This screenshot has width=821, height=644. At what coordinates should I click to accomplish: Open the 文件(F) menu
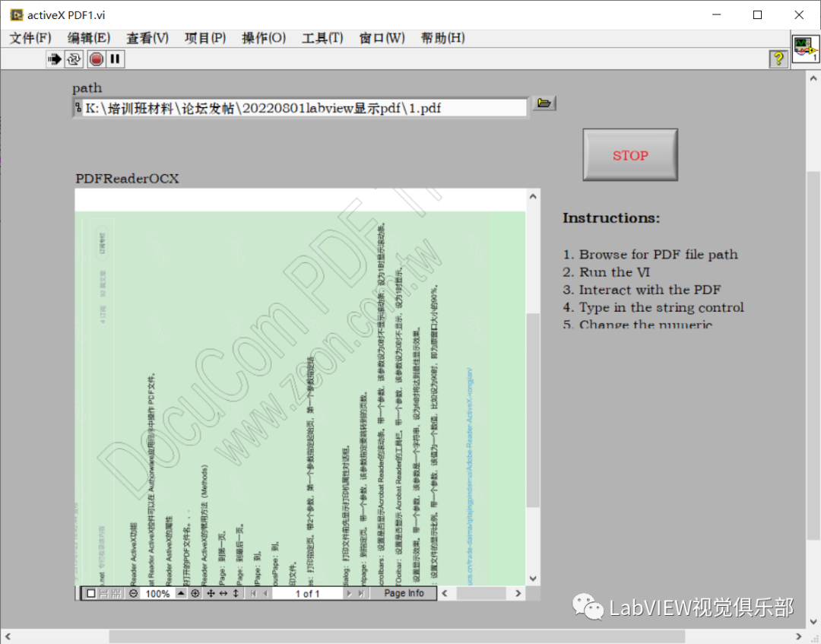[30, 38]
